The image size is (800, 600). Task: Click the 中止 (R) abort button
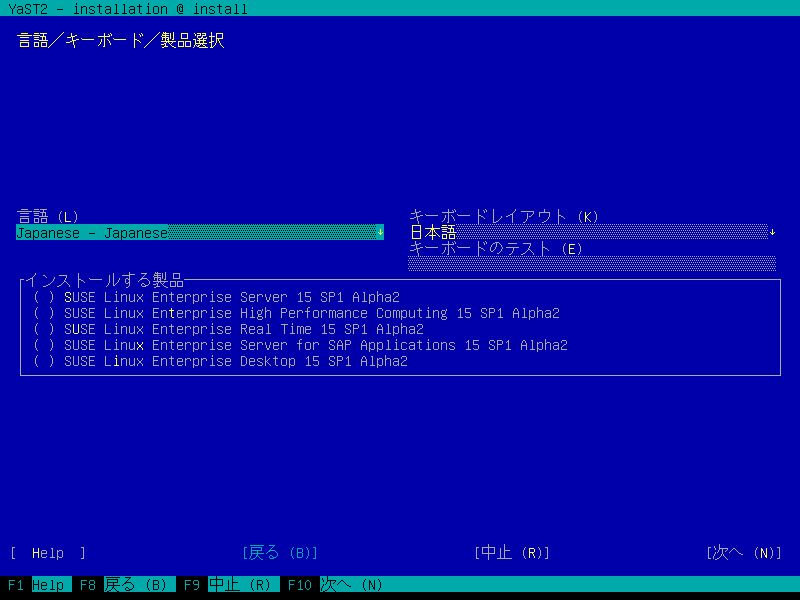tap(512, 553)
